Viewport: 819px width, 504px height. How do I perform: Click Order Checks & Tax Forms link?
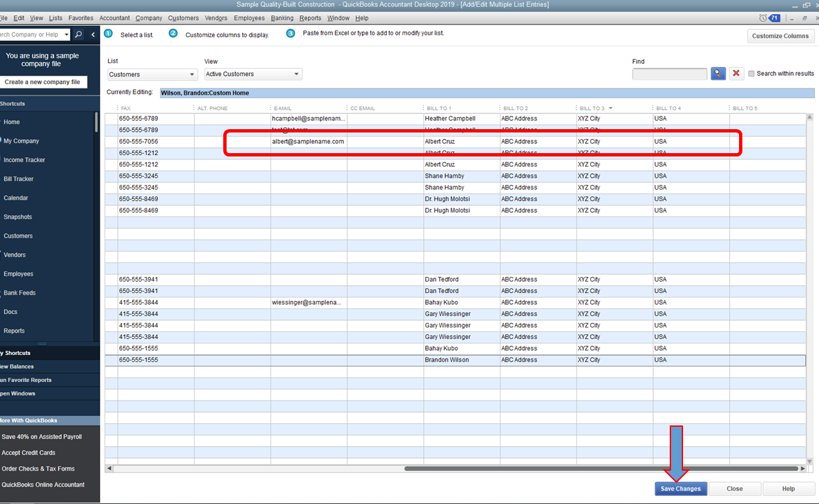(x=38, y=469)
